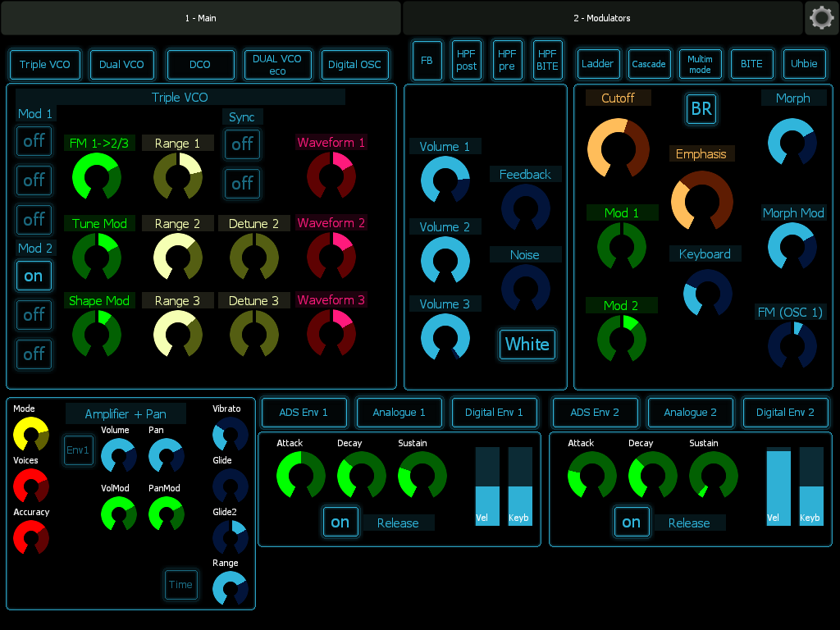This screenshot has height=630, width=840.
Task: Toggle the HPF pre button
Action: pos(507,61)
